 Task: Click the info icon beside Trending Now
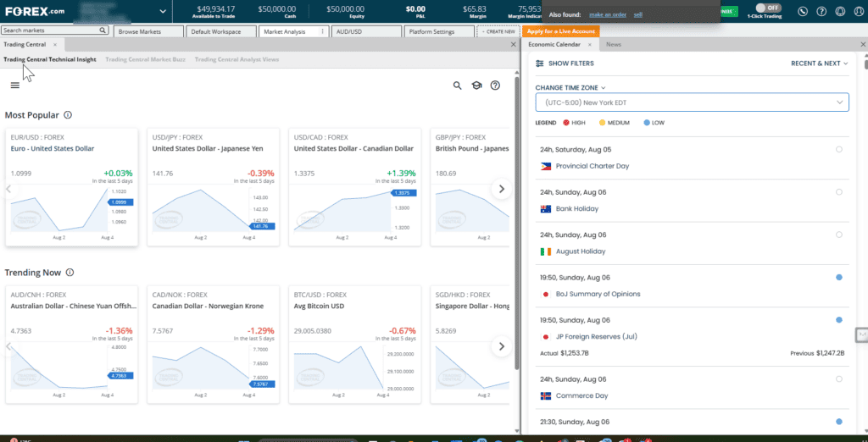(x=70, y=272)
